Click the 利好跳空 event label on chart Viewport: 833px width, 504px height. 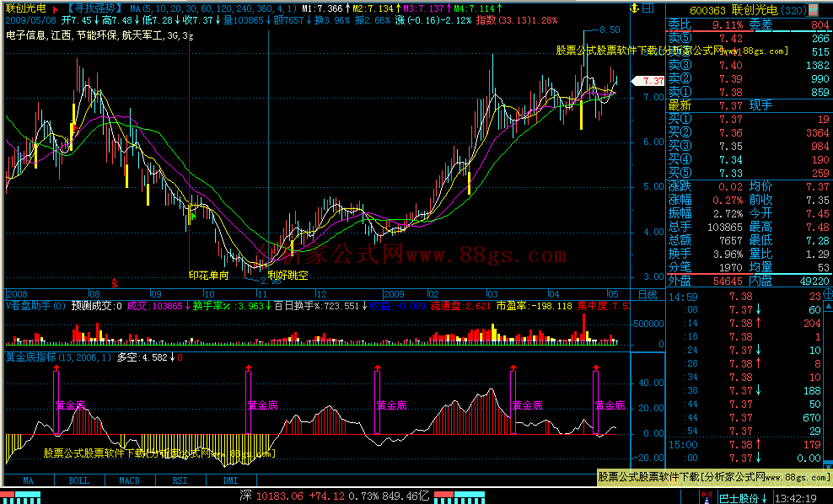tap(288, 275)
